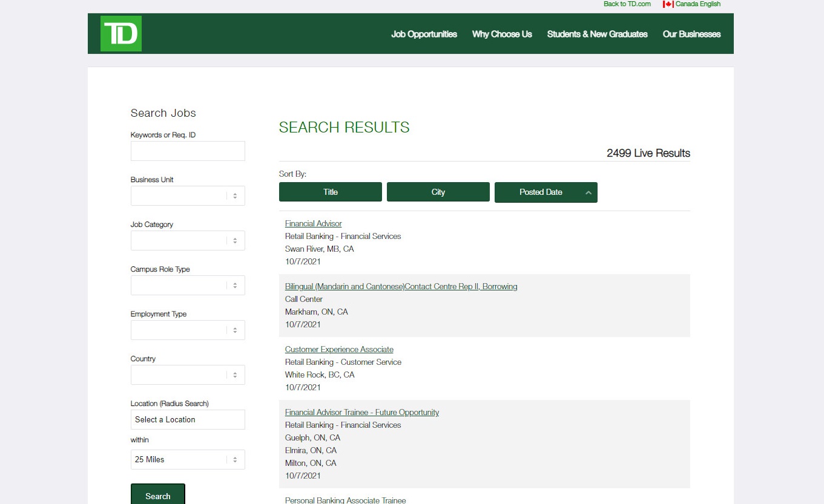
Task: Sort results by Title
Action: (x=330, y=192)
